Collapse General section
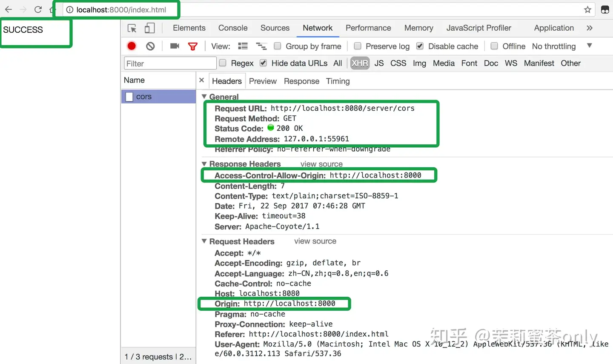 [x=204, y=97]
